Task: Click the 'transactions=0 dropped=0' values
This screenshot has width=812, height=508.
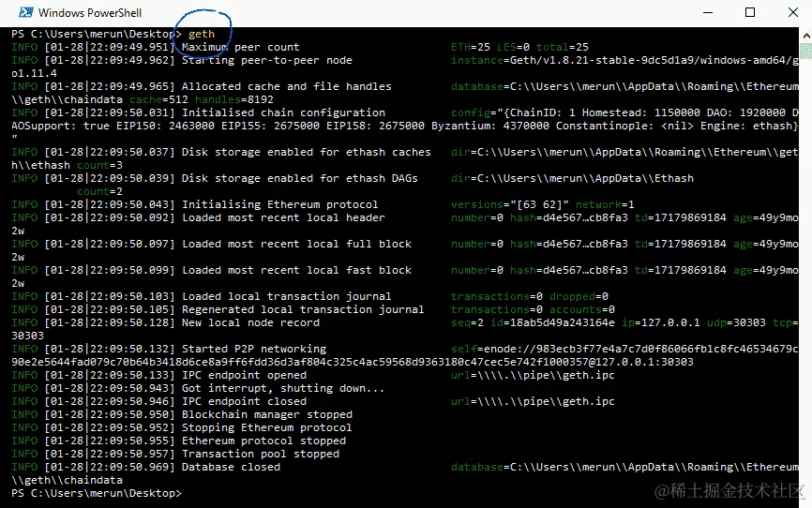Action: pos(529,297)
